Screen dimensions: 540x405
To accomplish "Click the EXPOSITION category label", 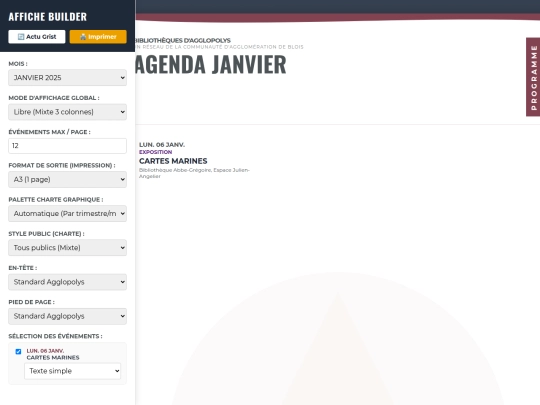I will click(x=155, y=152).
